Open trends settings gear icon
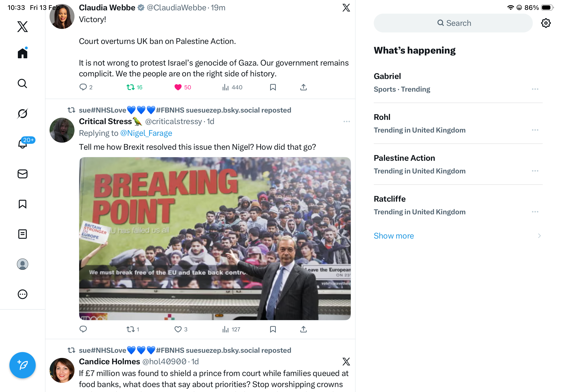Viewport: 561px width, 392px height. pyautogui.click(x=545, y=23)
